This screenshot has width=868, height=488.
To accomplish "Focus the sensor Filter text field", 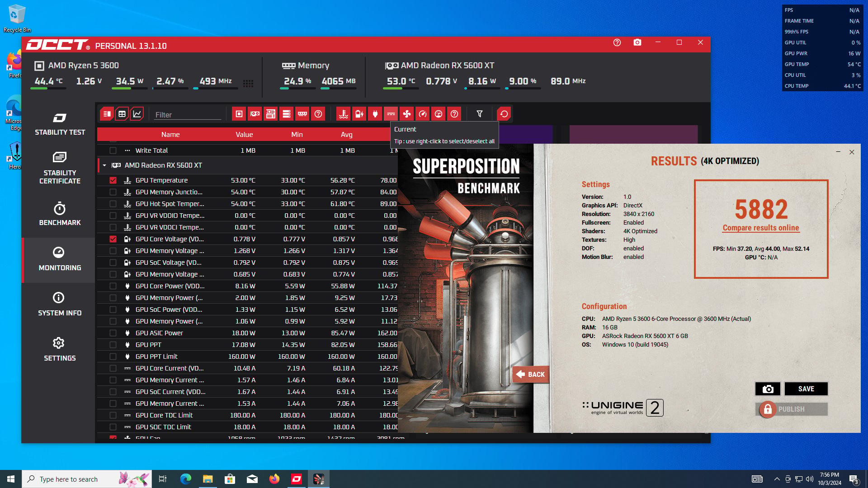I will (x=188, y=115).
